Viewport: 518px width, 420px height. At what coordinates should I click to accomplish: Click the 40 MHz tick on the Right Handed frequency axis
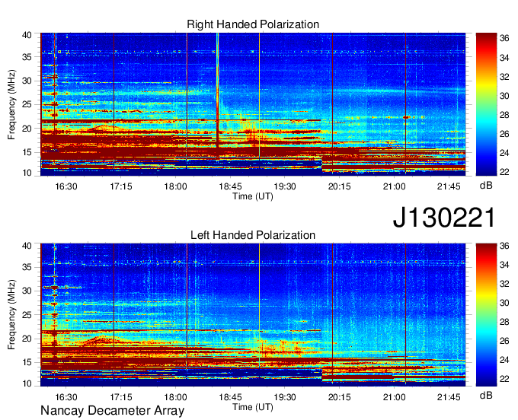[x=27, y=35]
